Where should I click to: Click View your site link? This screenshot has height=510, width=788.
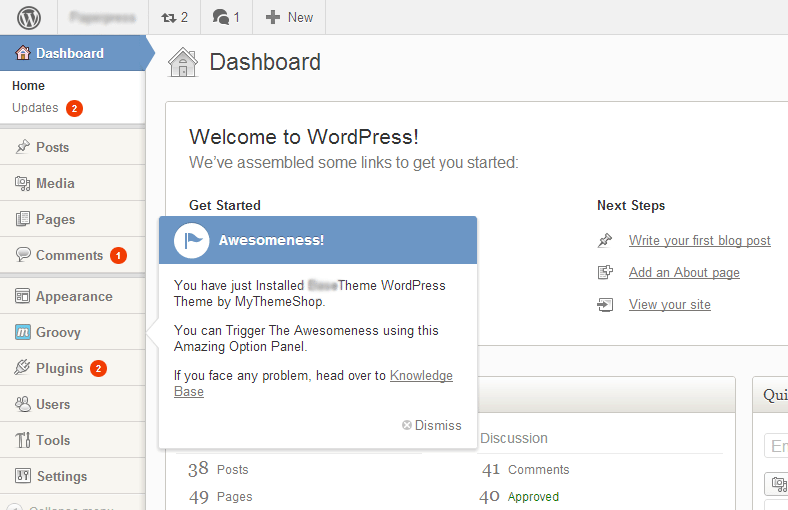[x=669, y=304]
